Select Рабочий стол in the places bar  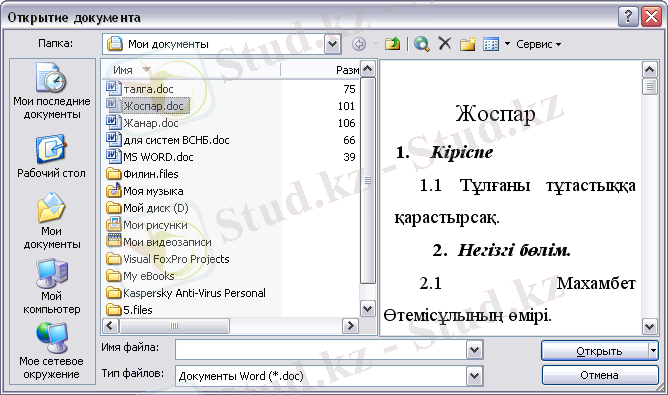52,156
